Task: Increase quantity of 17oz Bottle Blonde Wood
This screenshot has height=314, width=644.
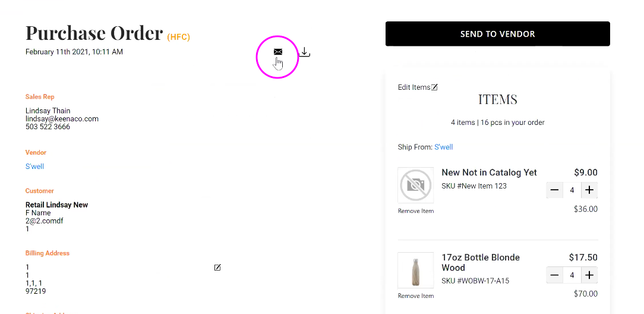Action: point(589,275)
